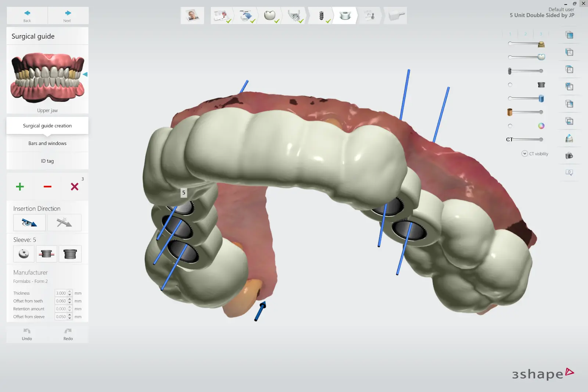Viewport: 588px width, 392px height.
Task: Click the Thickness value input field
Action: tap(61, 293)
